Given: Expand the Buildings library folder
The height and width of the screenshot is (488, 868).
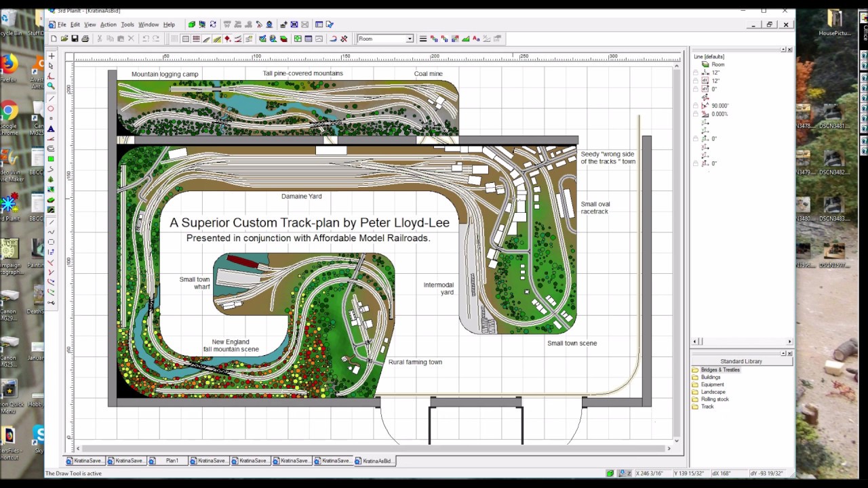Looking at the screenshot, I should click(x=707, y=377).
